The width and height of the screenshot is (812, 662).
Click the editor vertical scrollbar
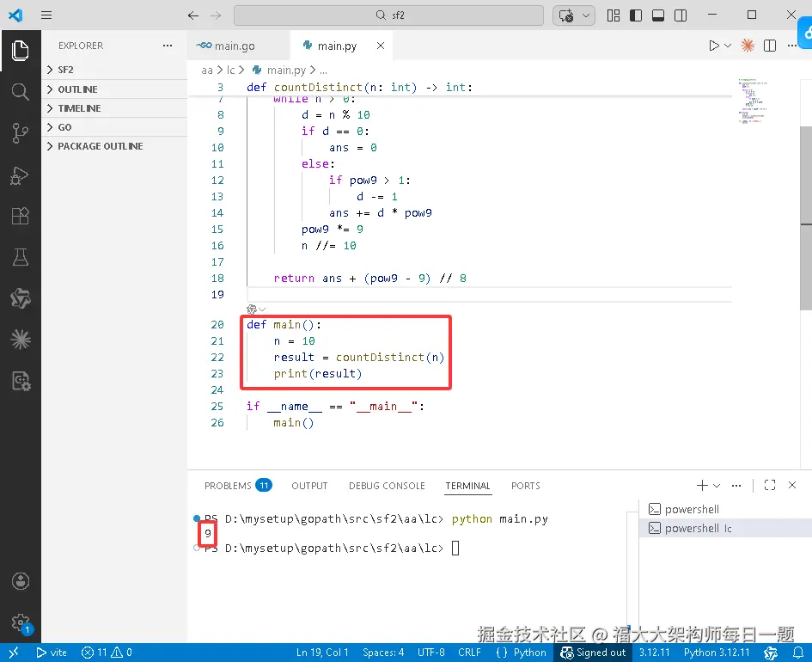coord(806,218)
